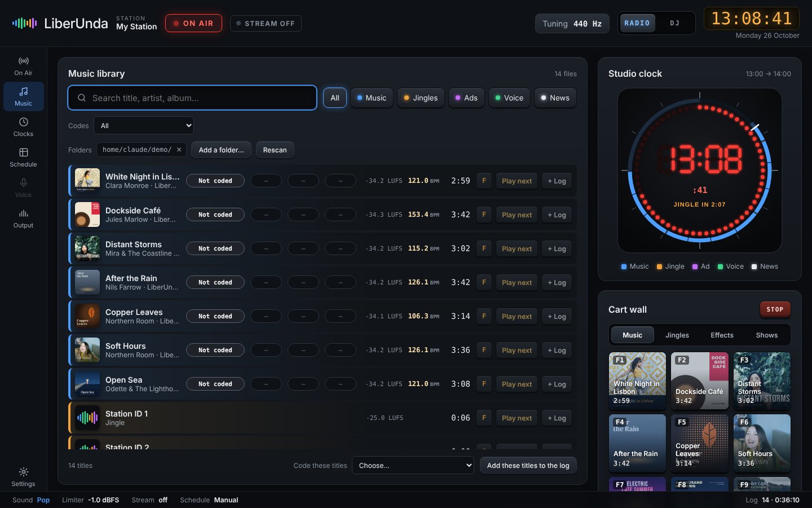Select the cart wall Music tab
The image size is (812, 508).
click(632, 335)
